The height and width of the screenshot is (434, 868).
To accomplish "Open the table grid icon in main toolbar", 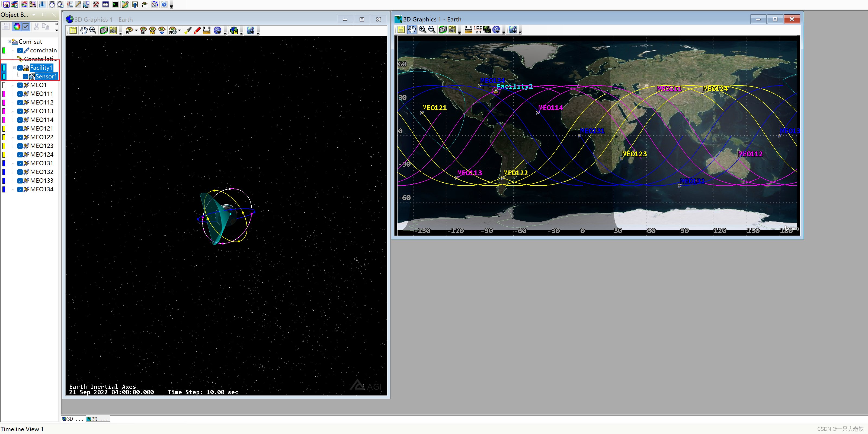I will click(105, 4).
